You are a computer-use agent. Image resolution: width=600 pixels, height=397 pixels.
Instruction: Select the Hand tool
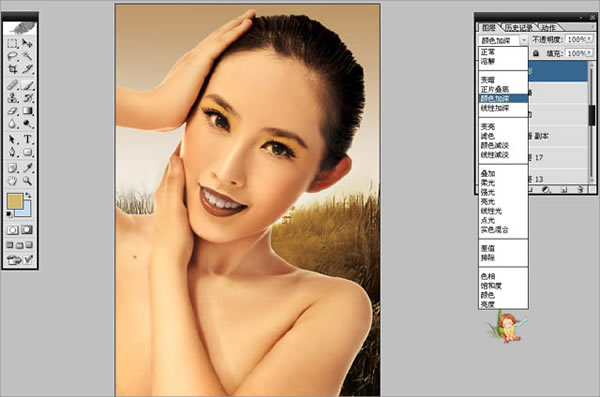pyautogui.click(x=13, y=180)
